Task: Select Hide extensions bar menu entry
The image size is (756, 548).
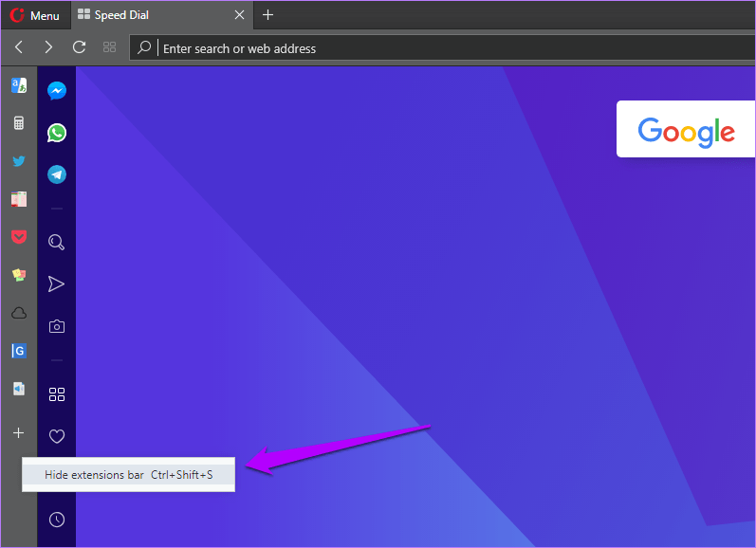Action: tap(128, 475)
